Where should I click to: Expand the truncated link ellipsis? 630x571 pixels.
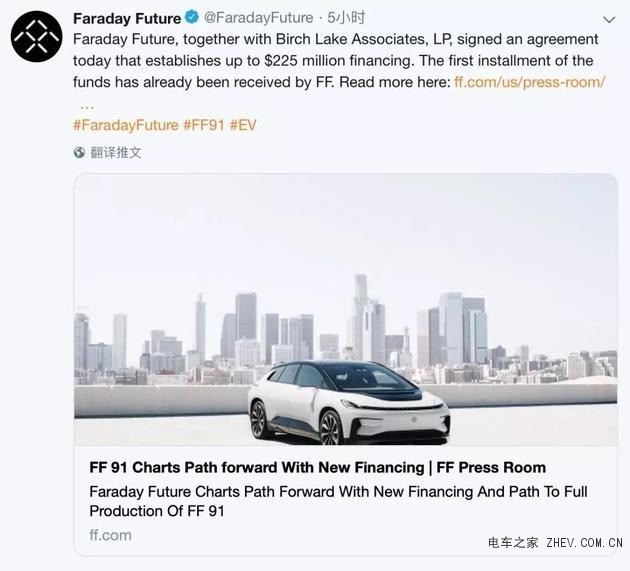click(87, 107)
